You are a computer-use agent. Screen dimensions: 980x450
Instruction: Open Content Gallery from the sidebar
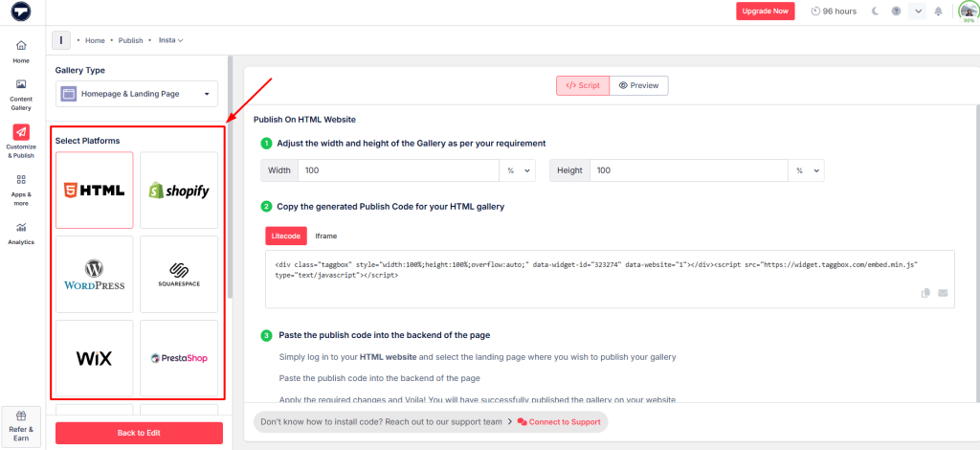pyautogui.click(x=21, y=95)
